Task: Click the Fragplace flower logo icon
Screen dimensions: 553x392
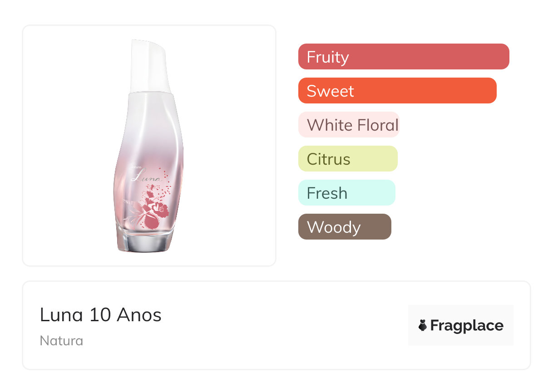Action: point(423,325)
